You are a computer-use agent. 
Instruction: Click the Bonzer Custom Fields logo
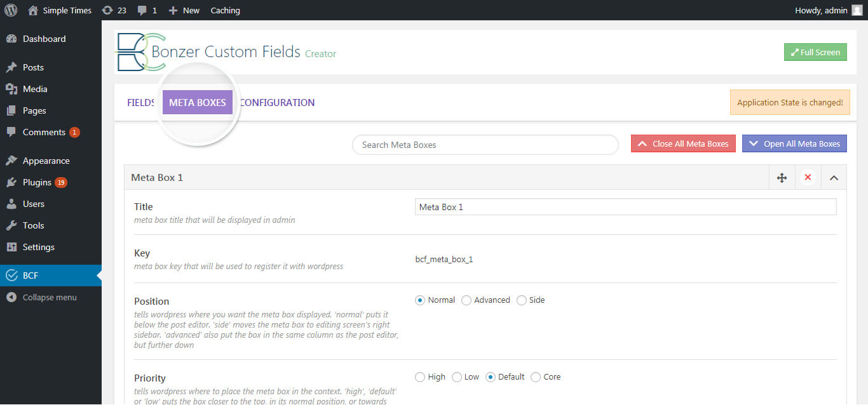click(140, 52)
